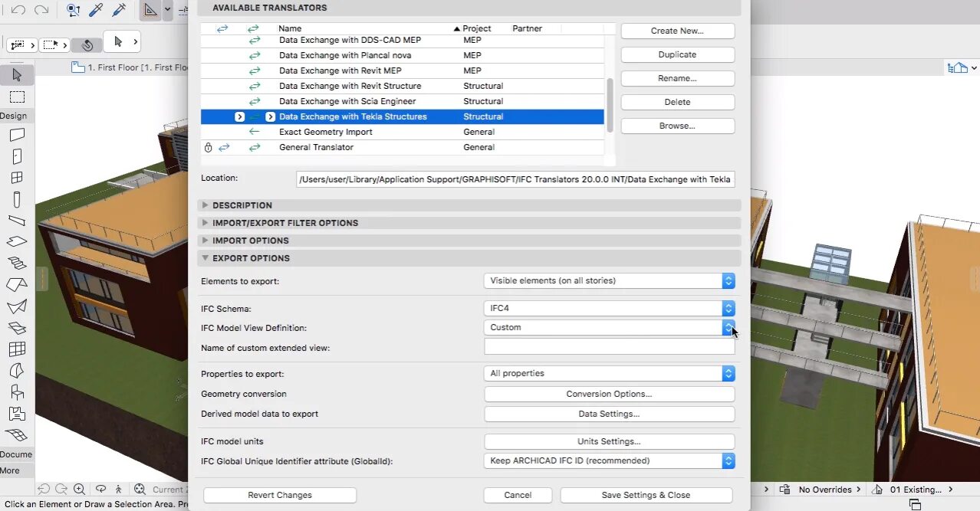Click the Fit in Window icon

(140, 489)
